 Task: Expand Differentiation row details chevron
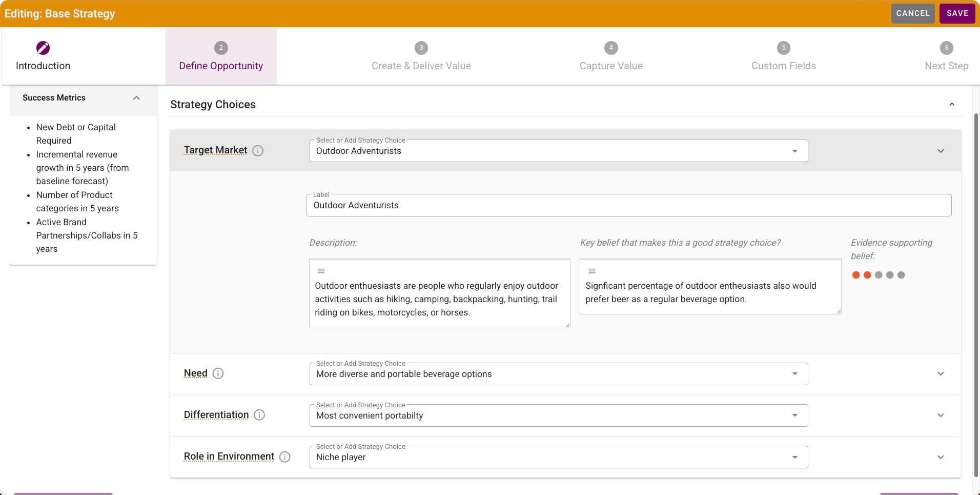tap(941, 415)
